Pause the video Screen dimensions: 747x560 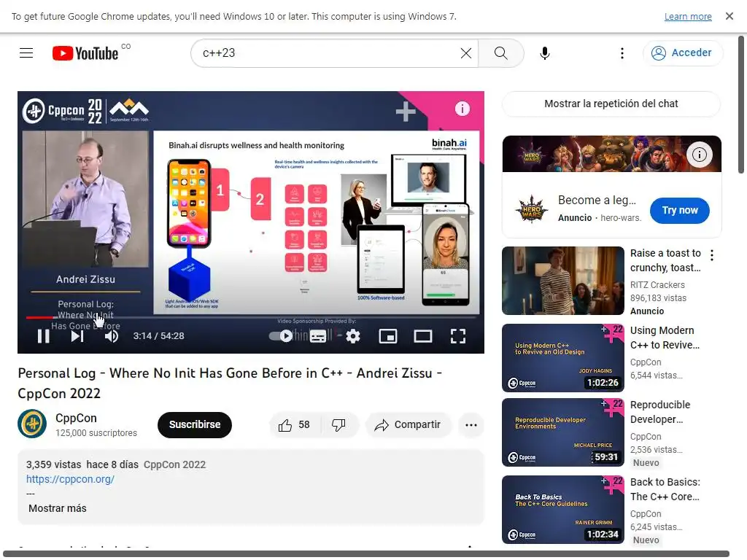pyautogui.click(x=43, y=336)
